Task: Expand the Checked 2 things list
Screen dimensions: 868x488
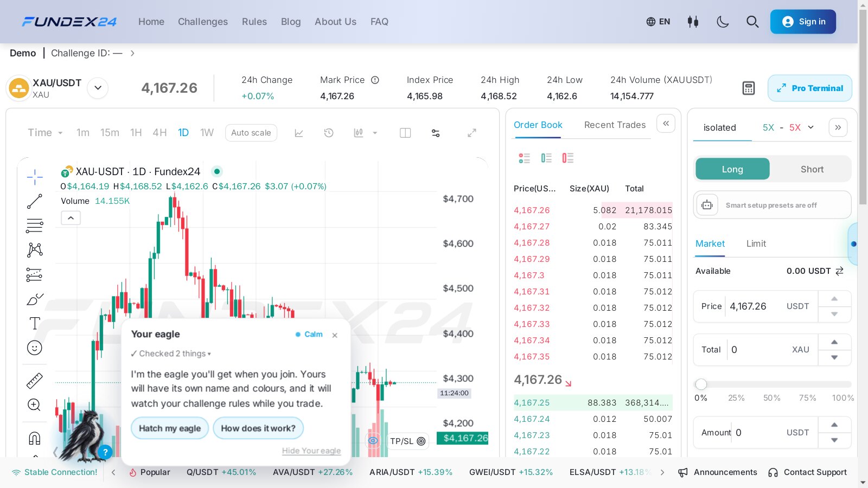Action: click(171, 354)
